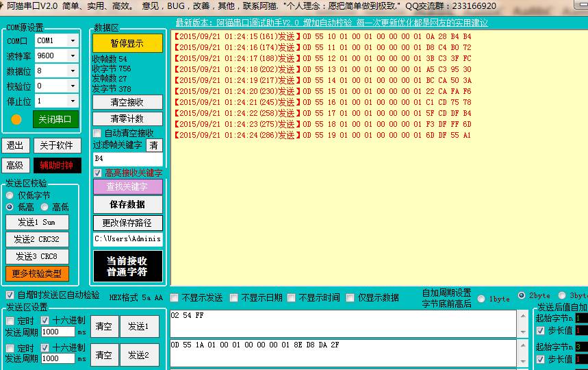Click 更改保存路径 button
Screen dimensions: 588x370
pos(127,223)
